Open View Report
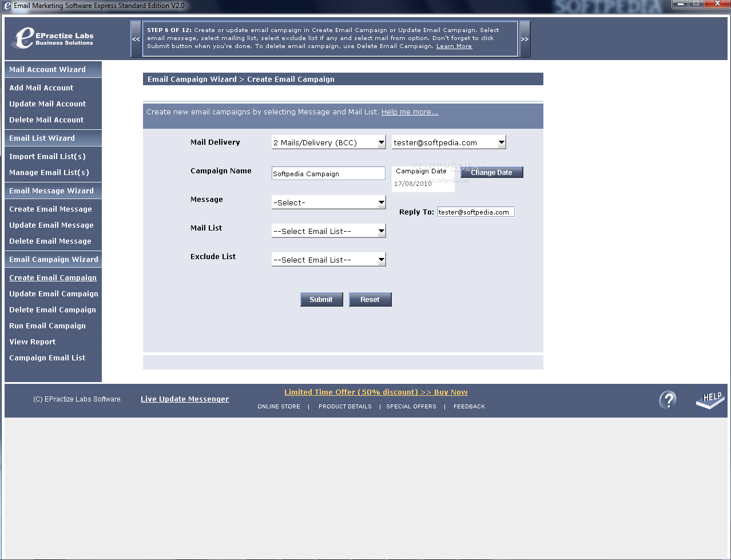The height and width of the screenshot is (560, 731). (x=33, y=341)
